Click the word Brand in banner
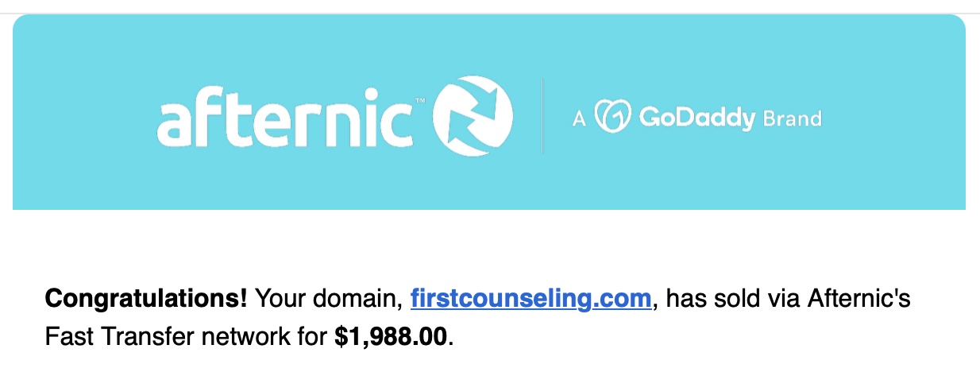 792,119
